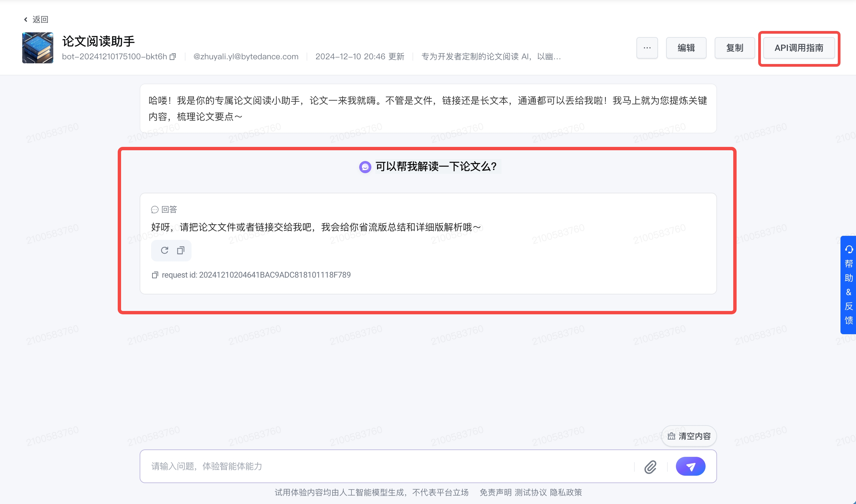Screen dimensions: 856x504
Task: Send the message with the paper plane
Action: (690, 467)
